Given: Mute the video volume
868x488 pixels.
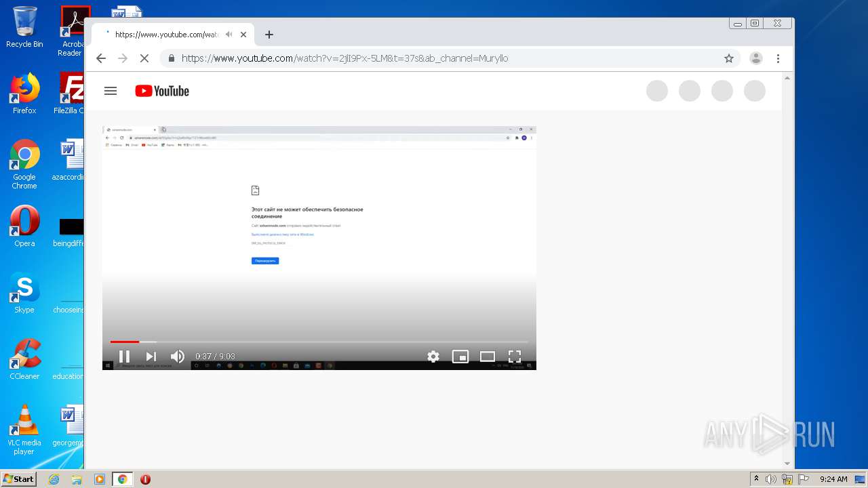Looking at the screenshot, I should (x=178, y=357).
